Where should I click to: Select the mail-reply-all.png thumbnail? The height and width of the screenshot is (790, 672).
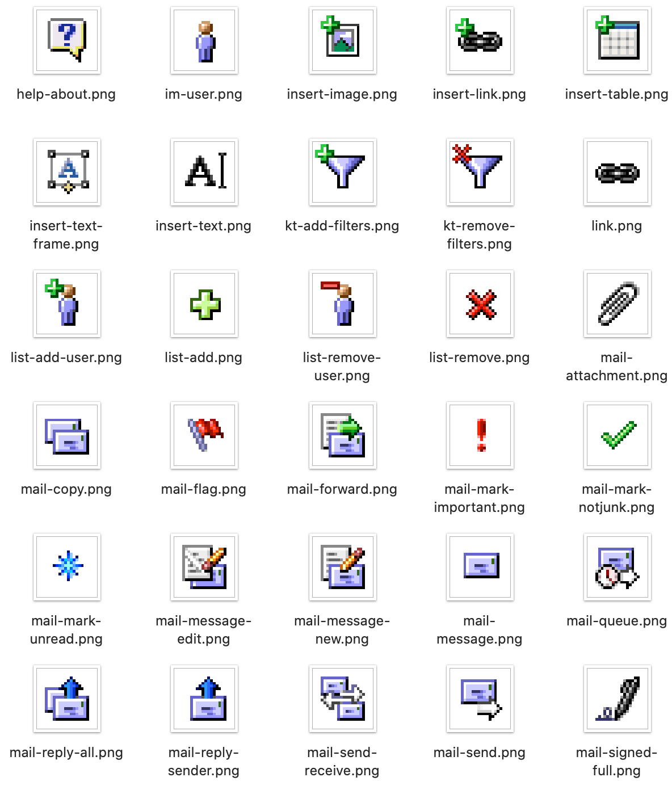67,699
